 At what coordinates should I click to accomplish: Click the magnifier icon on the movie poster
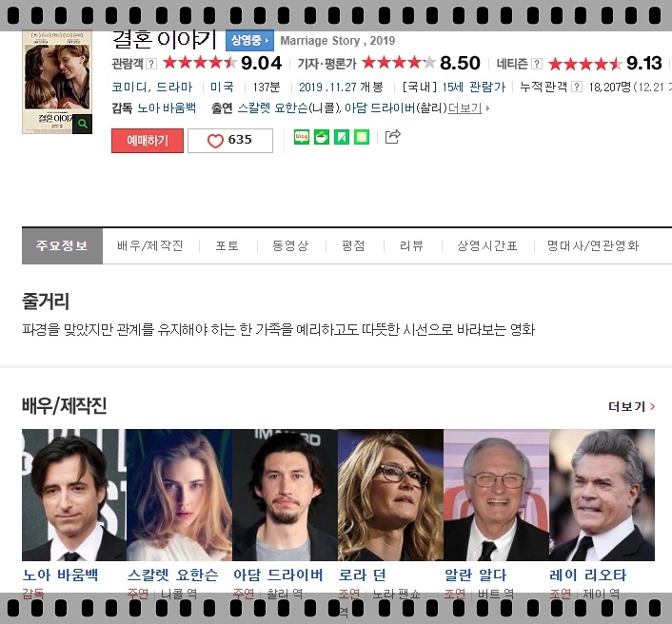click(83, 124)
